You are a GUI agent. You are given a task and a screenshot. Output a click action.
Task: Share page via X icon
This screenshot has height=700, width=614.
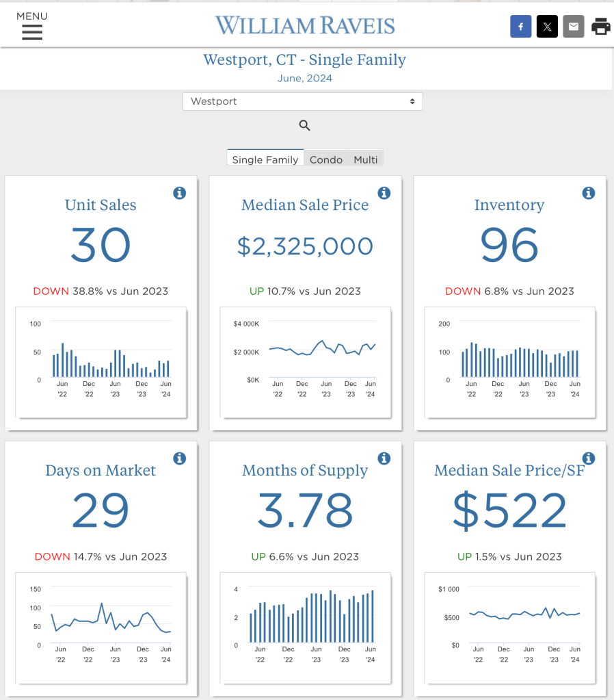[547, 27]
